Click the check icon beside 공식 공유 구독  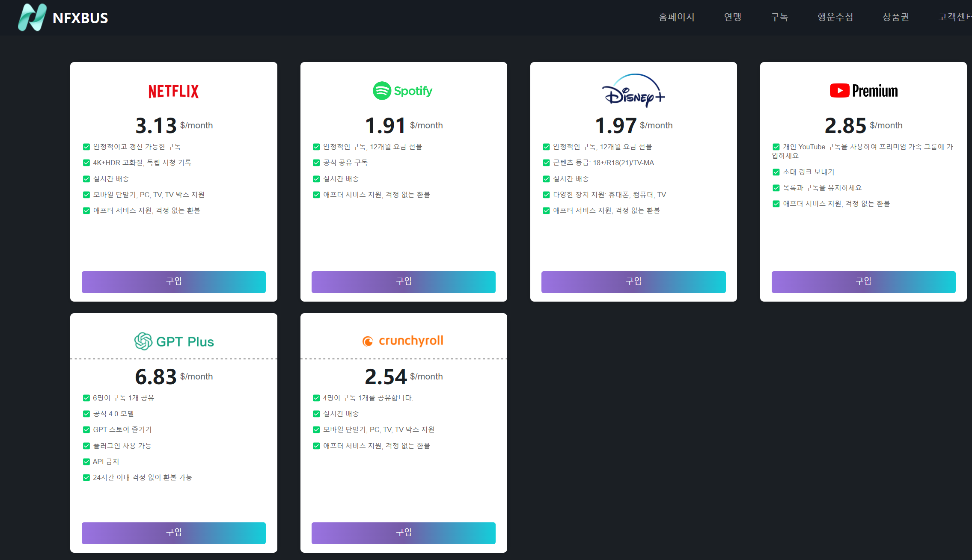point(316,163)
